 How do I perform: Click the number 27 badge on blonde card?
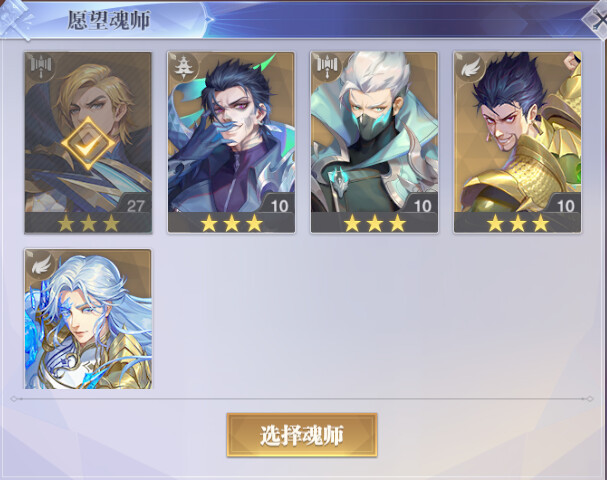point(135,206)
